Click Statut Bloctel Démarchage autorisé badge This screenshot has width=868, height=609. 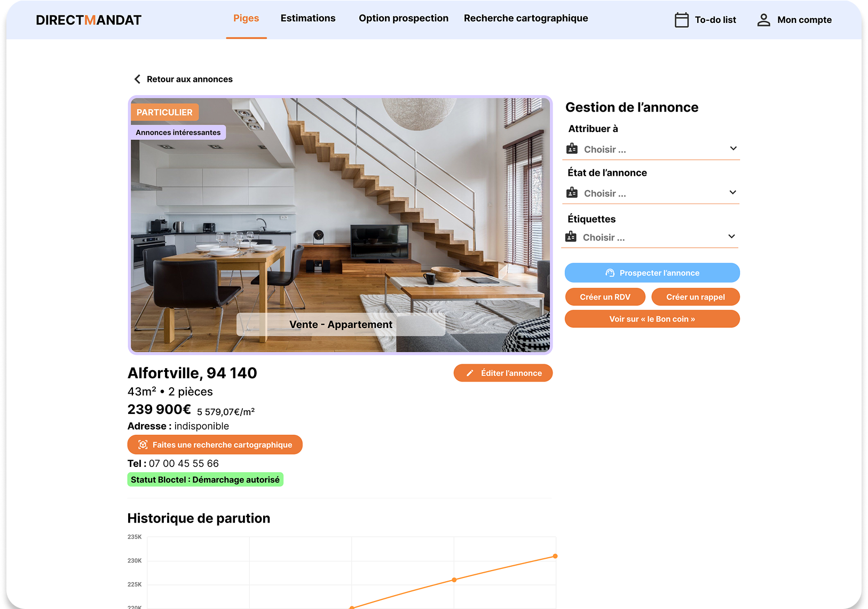click(205, 480)
